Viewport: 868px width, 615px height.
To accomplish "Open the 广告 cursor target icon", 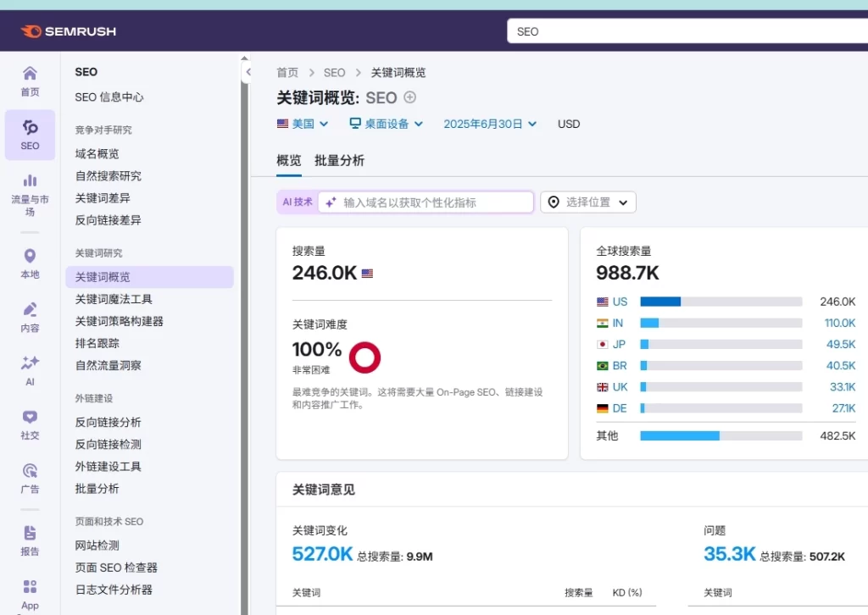I will coord(30,471).
